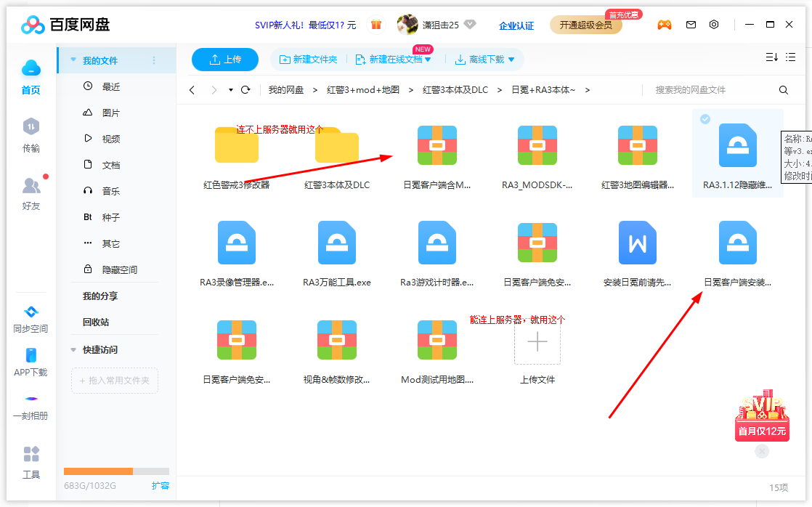Go forward with the right arrow
812x507 pixels.
(214, 90)
